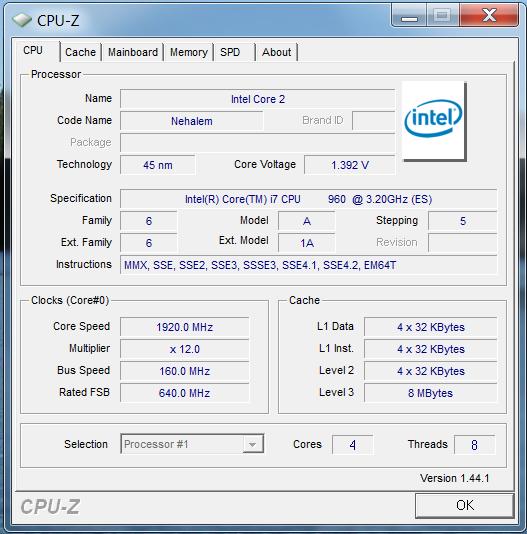Screen dimensions: 527x534
Task: Click the Core Voltage value field
Action: pos(350,165)
